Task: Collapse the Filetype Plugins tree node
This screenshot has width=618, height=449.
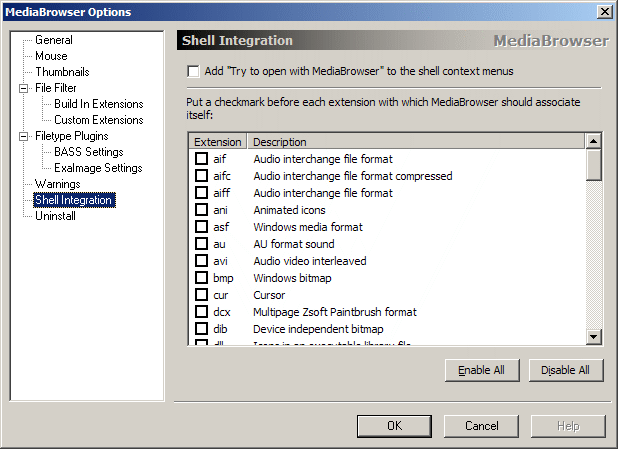Action: [x=24, y=136]
